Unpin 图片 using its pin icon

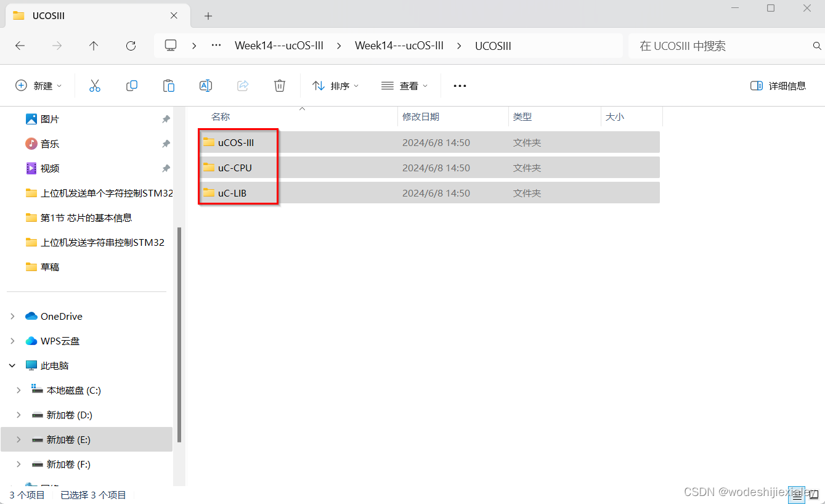(166, 119)
